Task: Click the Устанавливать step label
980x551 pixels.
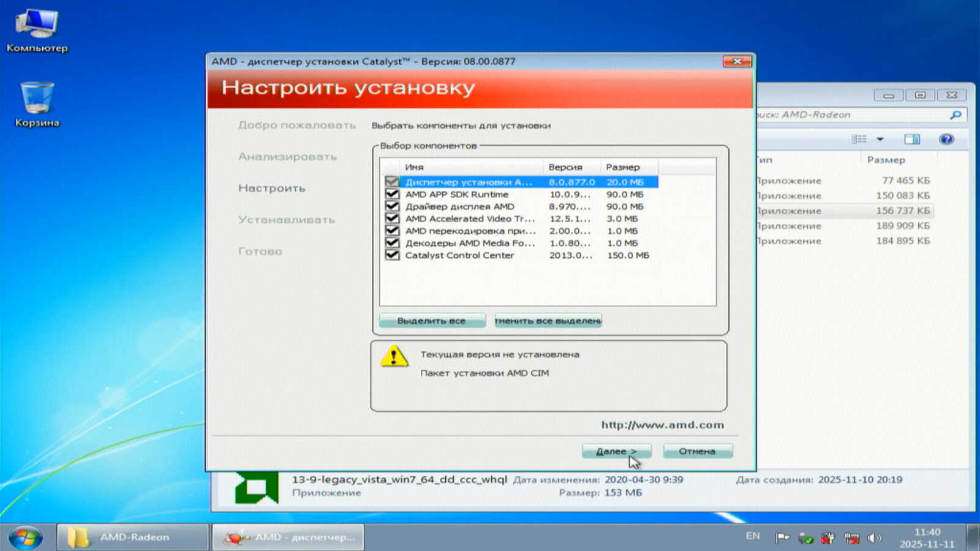Action: [287, 220]
